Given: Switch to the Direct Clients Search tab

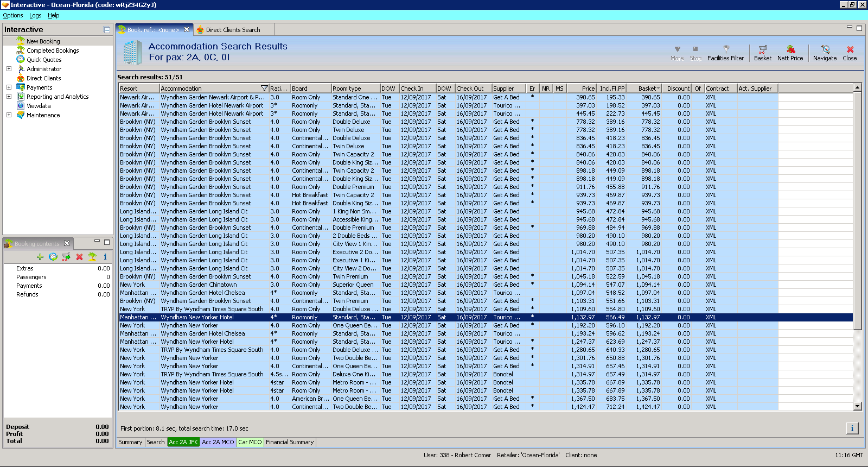Looking at the screenshot, I should point(233,30).
